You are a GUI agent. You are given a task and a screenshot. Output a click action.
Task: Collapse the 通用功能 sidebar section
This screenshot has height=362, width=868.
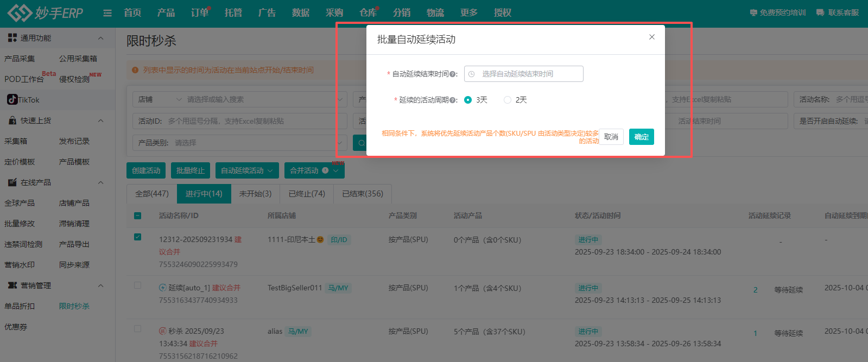[100, 38]
